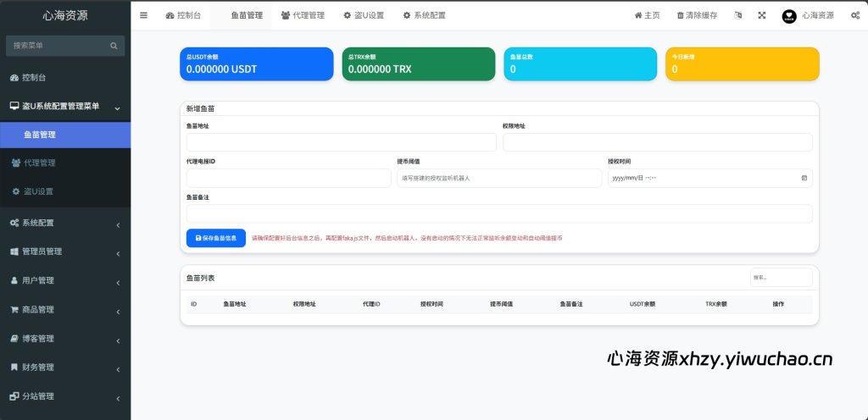Click the 保存鱼苗信息 save button
Viewport: 868px width, 420px height.
(216, 238)
